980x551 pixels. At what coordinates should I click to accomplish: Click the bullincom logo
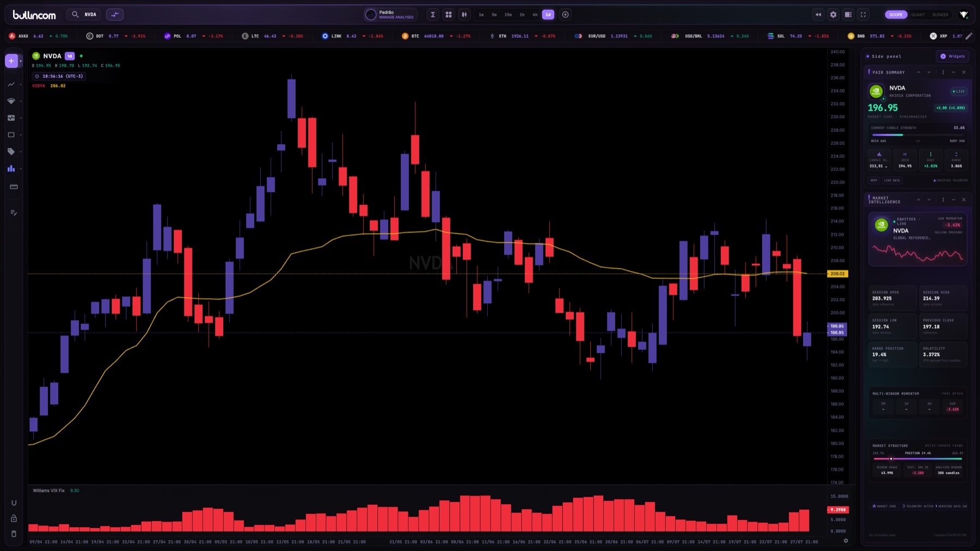(x=34, y=15)
